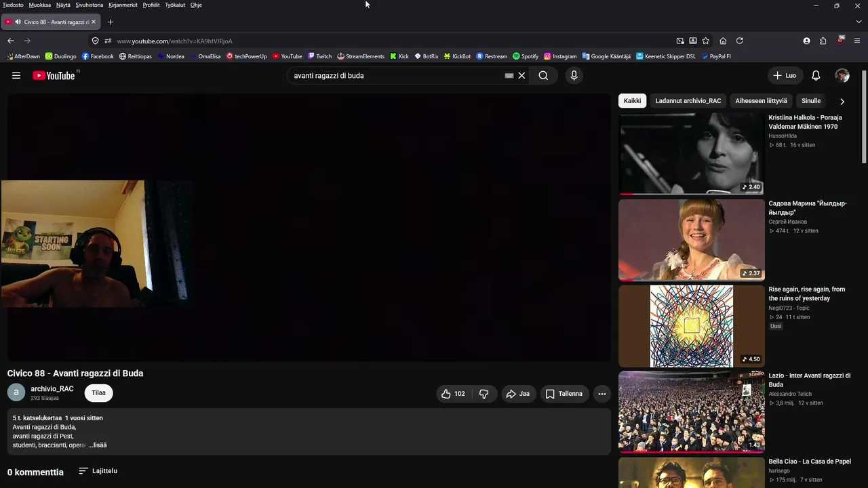Like the video with thumbs up

tap(453, 394)
